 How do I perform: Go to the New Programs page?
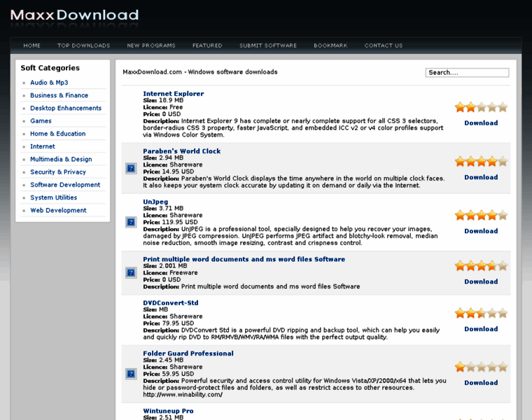pyautogui.click(x=151, y=45)
